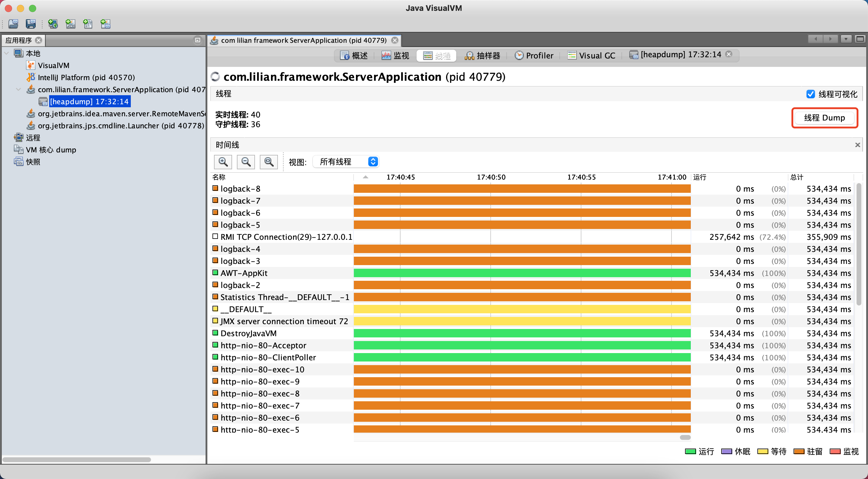This screenshot has height=479, width=868.
Task: Maximize the document window icon
Action: click(860, 39)
